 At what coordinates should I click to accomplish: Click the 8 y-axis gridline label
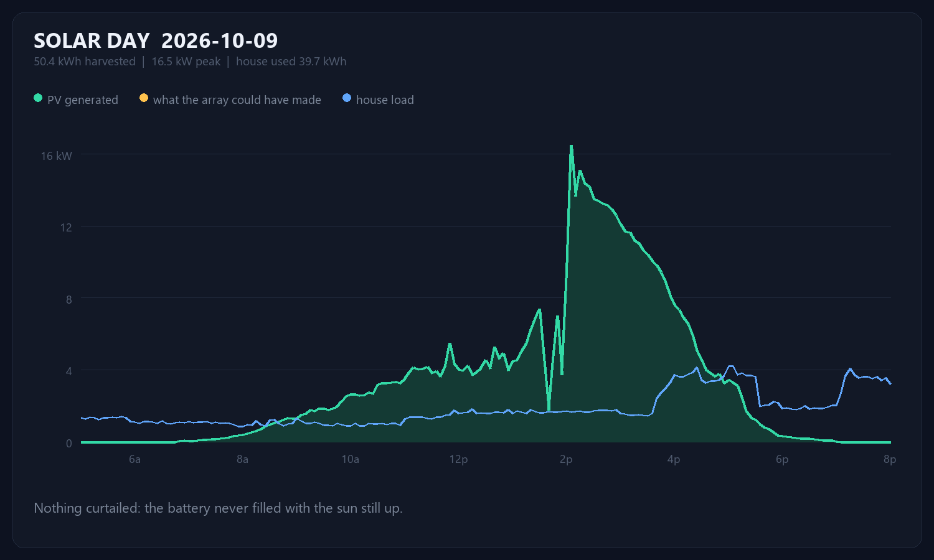[68, 299]
